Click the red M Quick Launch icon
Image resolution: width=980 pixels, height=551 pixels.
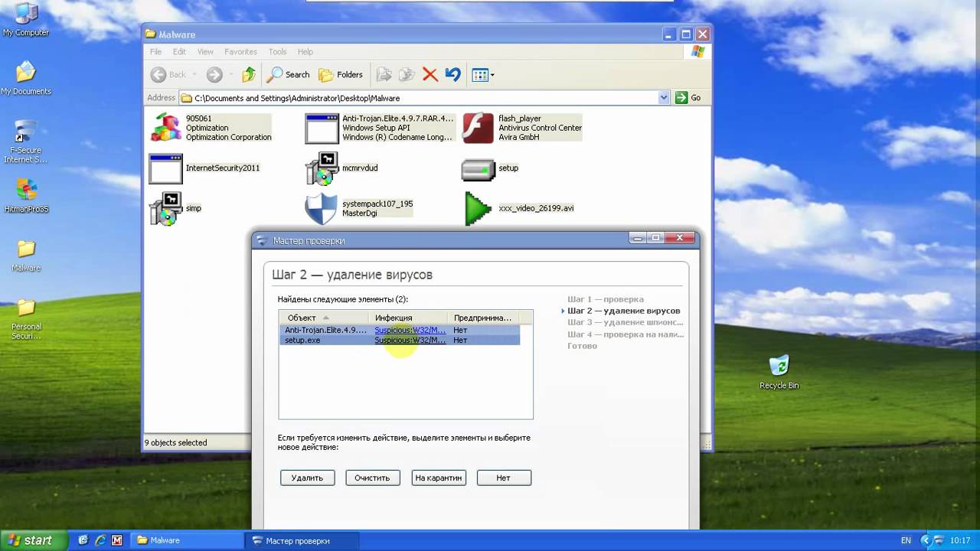tap(117, 540)
